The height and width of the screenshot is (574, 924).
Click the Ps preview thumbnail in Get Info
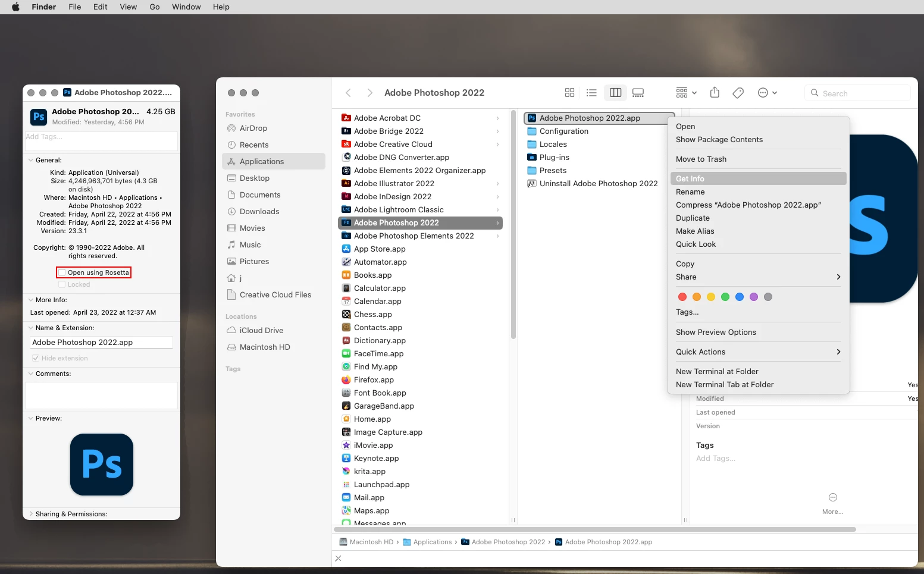tap(102, 465)
